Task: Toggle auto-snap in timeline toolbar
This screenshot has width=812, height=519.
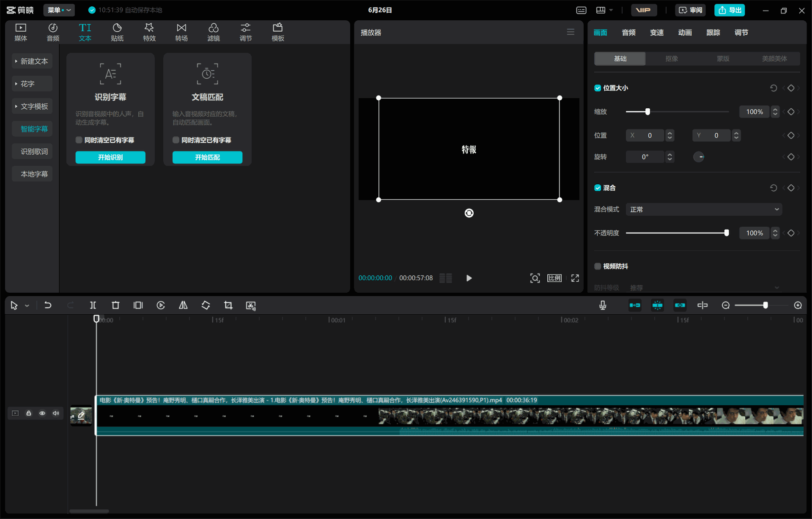Action: pyautogui.click(x=657, y=305)
